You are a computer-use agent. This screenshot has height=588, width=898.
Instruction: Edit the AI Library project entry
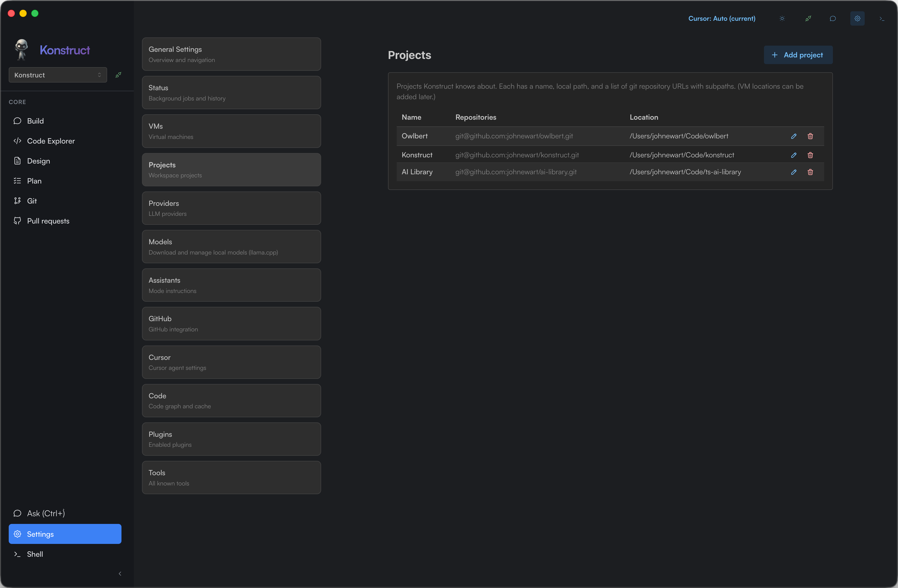[x=793, y=172]
